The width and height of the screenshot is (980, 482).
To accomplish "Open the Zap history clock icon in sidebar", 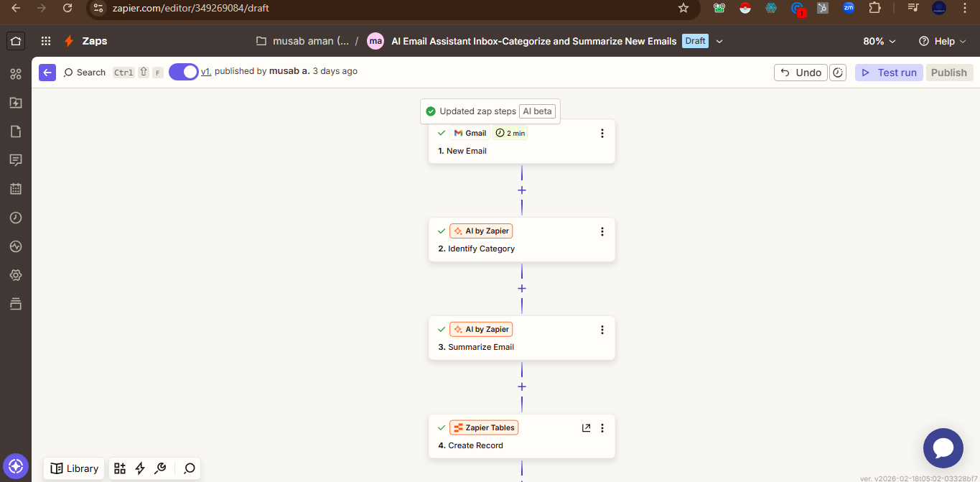I will tap(16, 218).
